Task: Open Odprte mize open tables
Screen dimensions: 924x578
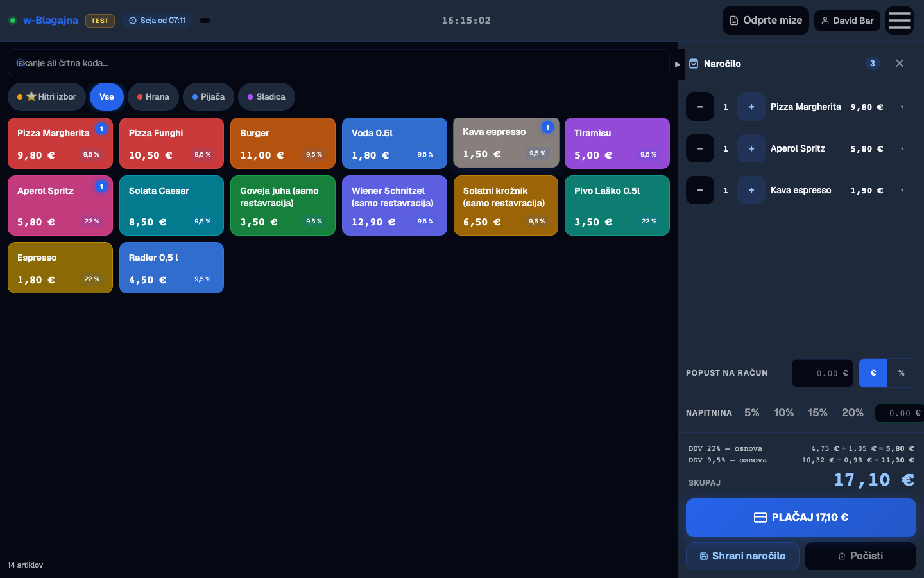Action: tap(766, 21)
